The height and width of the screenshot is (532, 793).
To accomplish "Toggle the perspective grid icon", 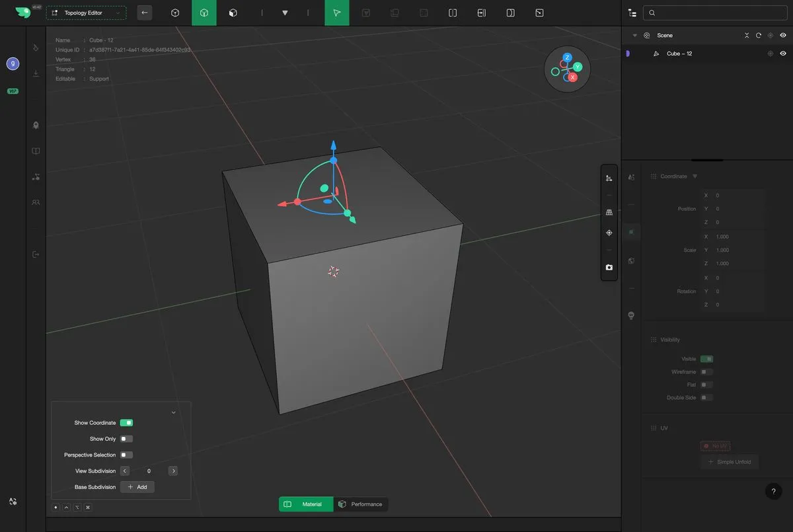I will click(609, 212).
